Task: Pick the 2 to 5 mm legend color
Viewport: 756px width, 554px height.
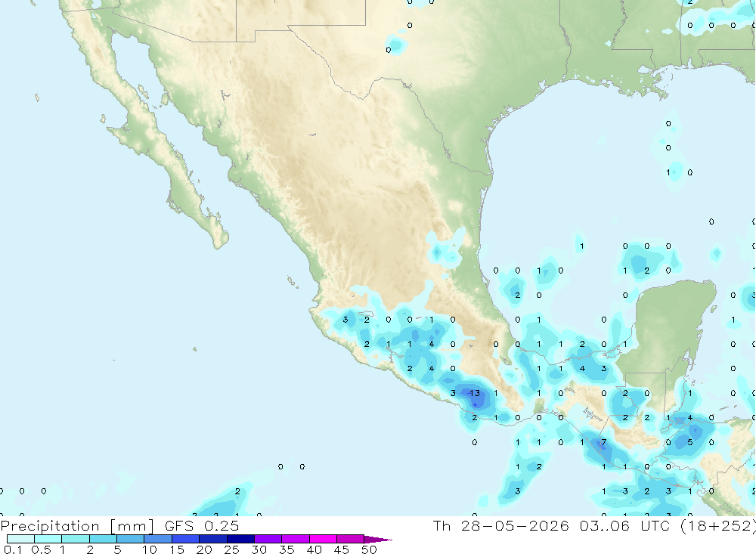Action: 103,539
